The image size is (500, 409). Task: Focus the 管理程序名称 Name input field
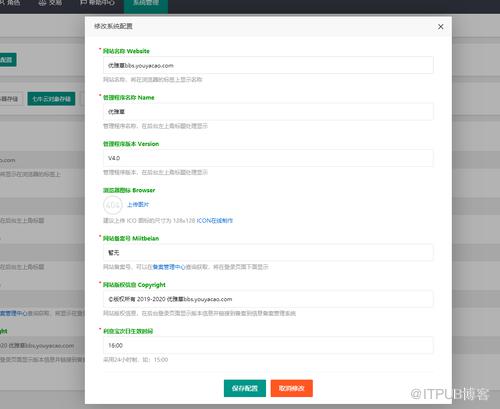point(268,112)
